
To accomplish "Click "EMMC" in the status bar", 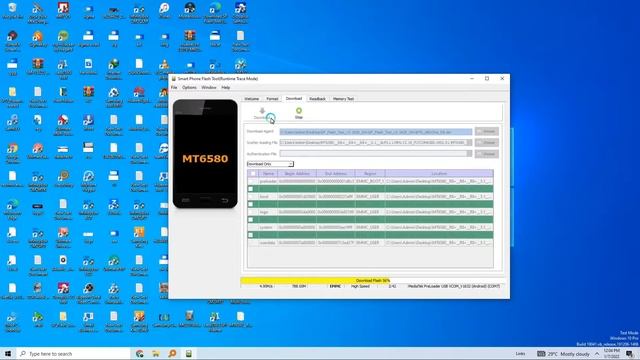I will point(335,287).
